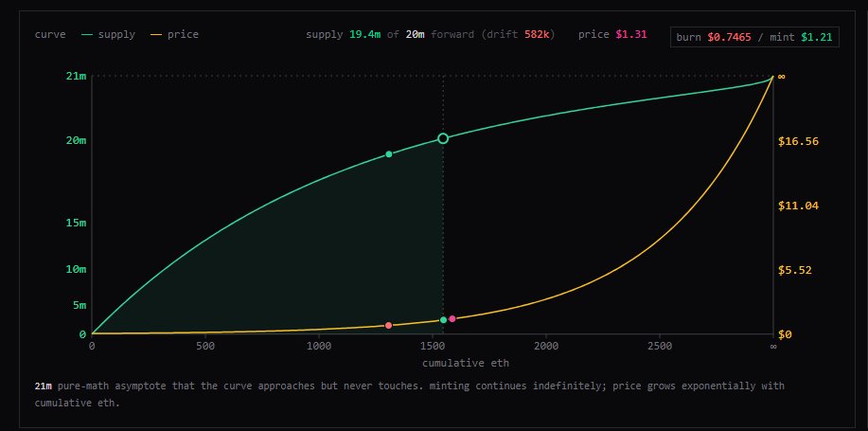Click the cumulative eth axis title
Image resolution: width=868 pixels, height=431 pixels.
click(466, 364)
